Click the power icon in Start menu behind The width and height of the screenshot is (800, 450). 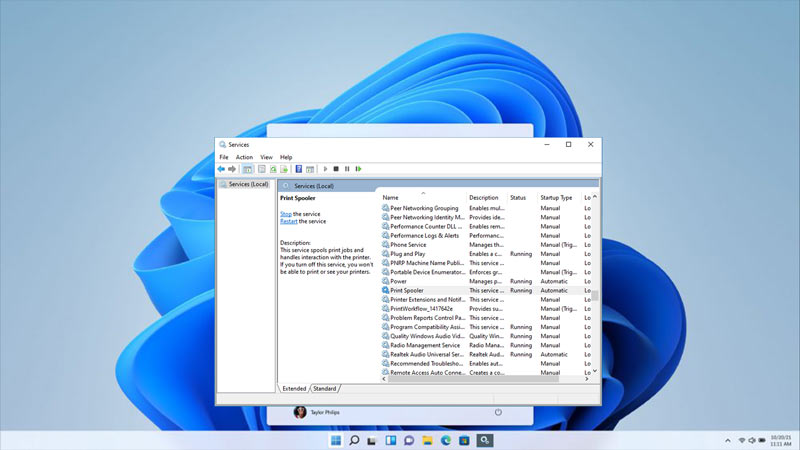pos(498,412)
